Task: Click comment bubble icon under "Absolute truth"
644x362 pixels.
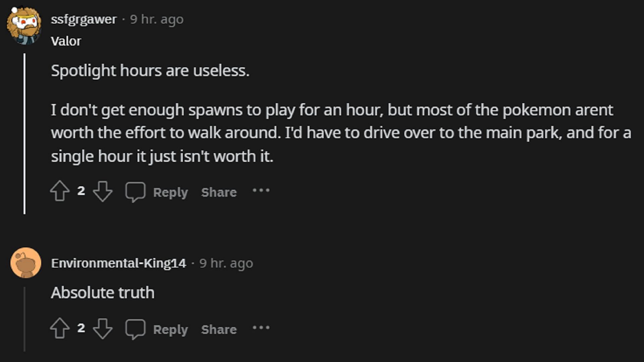Action: [x=135, y=329]
